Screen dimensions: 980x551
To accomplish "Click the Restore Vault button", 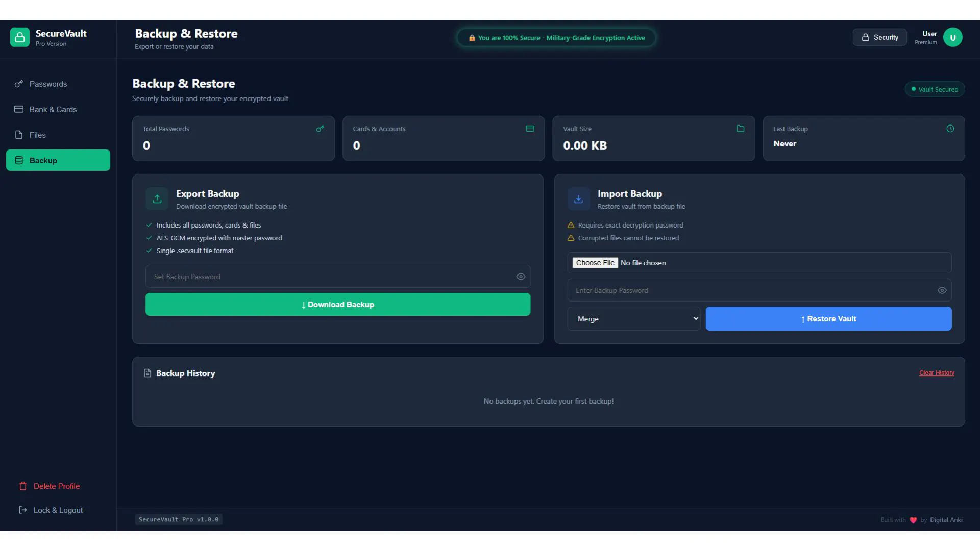I will click(828, 319).
